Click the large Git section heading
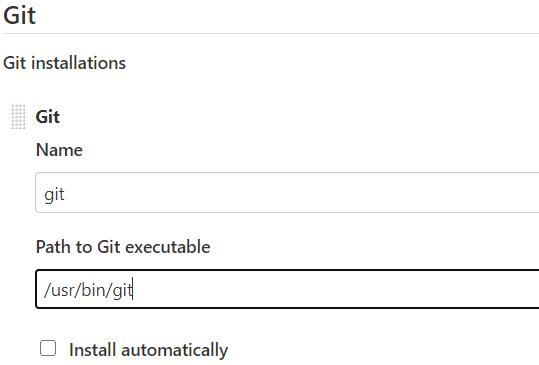539x365 pixels. coord(19,15)
